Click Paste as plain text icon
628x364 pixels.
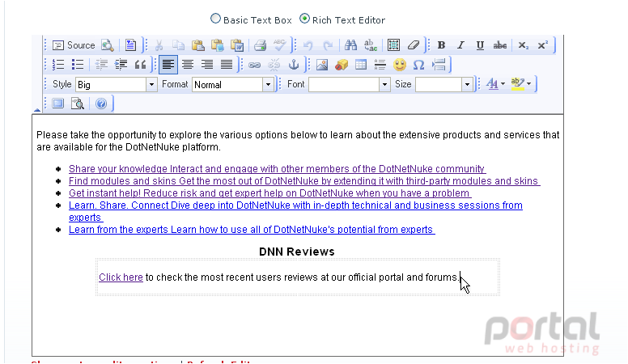(218, 45)
